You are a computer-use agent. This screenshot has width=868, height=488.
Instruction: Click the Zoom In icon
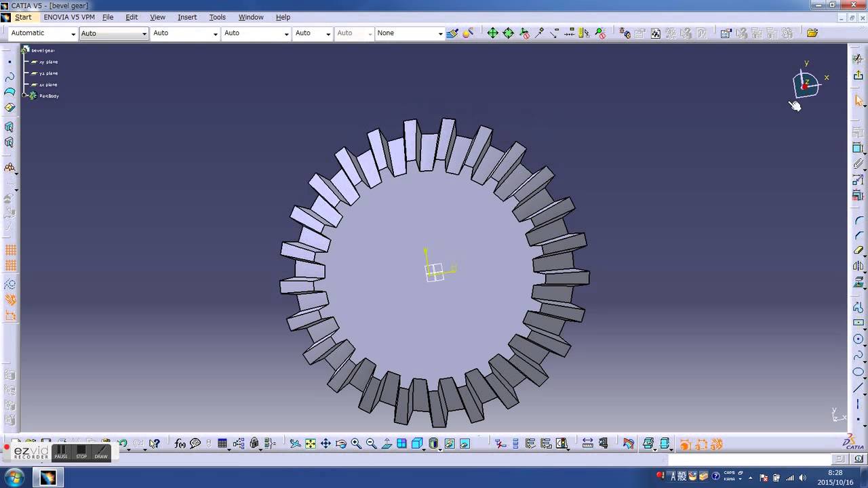[x=356, y=444]
